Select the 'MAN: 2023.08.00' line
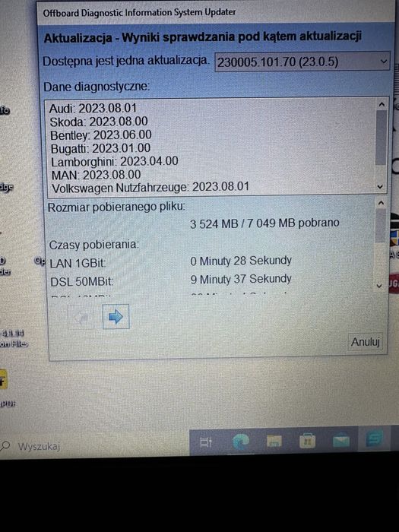The width and height of the screenshot is (399, 532). (x=96, y=175)
